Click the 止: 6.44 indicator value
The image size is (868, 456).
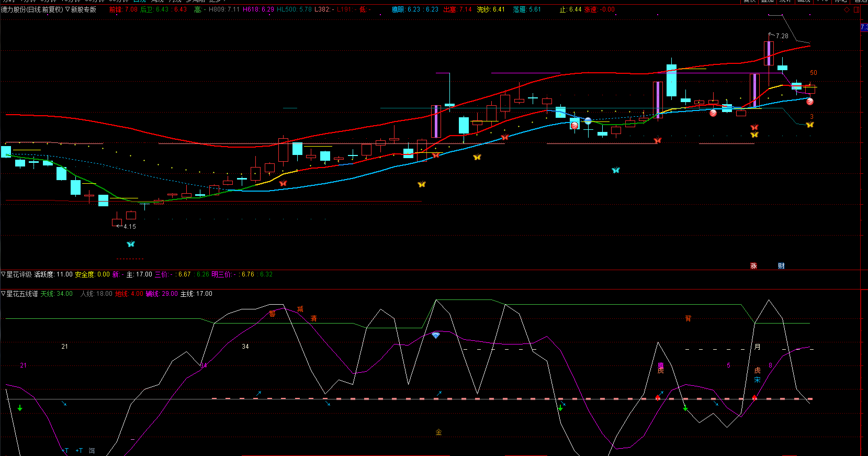(570, 9)
